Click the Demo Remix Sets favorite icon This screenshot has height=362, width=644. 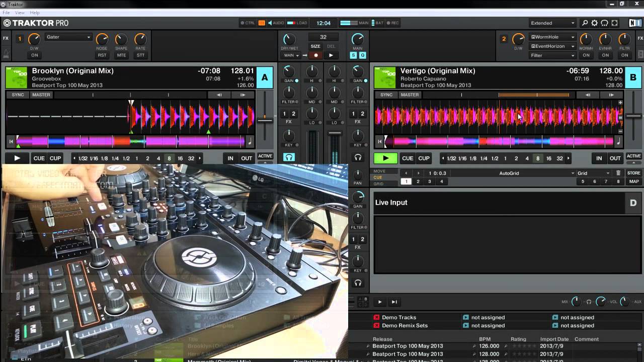click(x=376, y=326)
